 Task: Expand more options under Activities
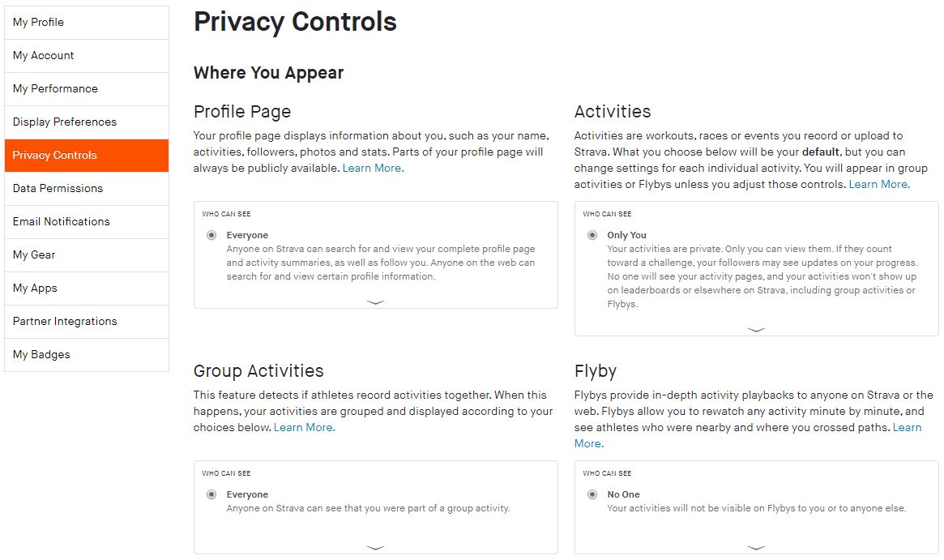click(756, 329)
